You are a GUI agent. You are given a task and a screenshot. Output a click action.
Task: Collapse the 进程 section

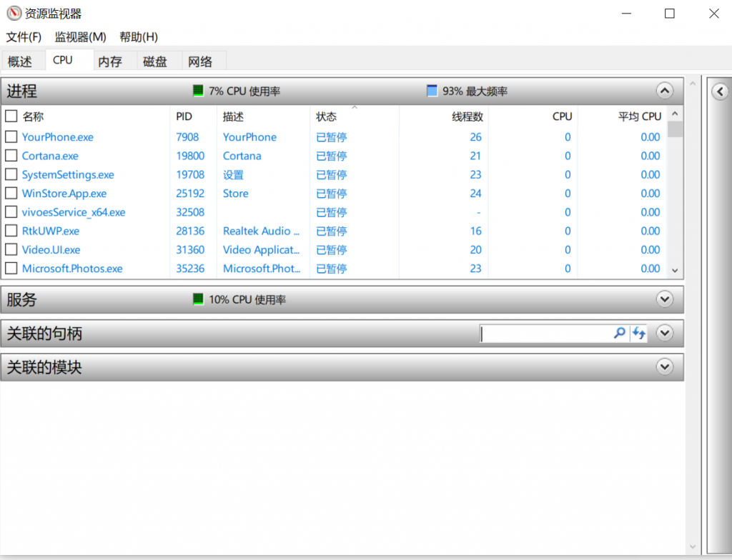coord(664,91)
